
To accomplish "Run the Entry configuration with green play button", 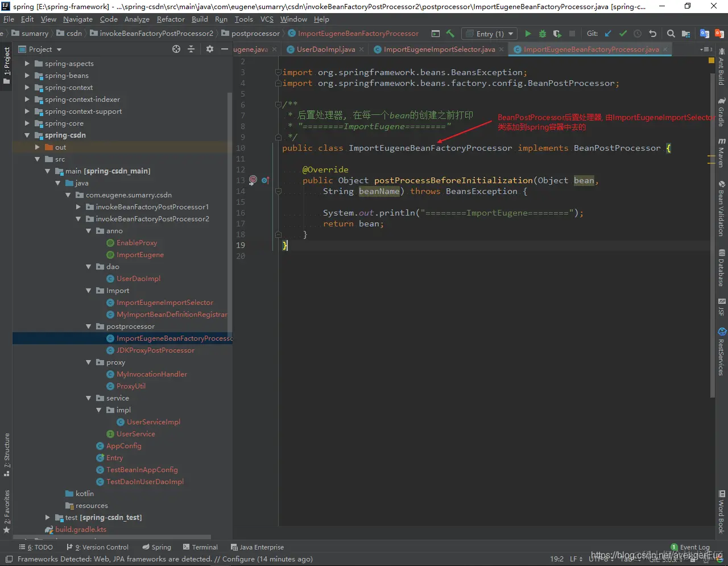I will (x=528, y=34).
